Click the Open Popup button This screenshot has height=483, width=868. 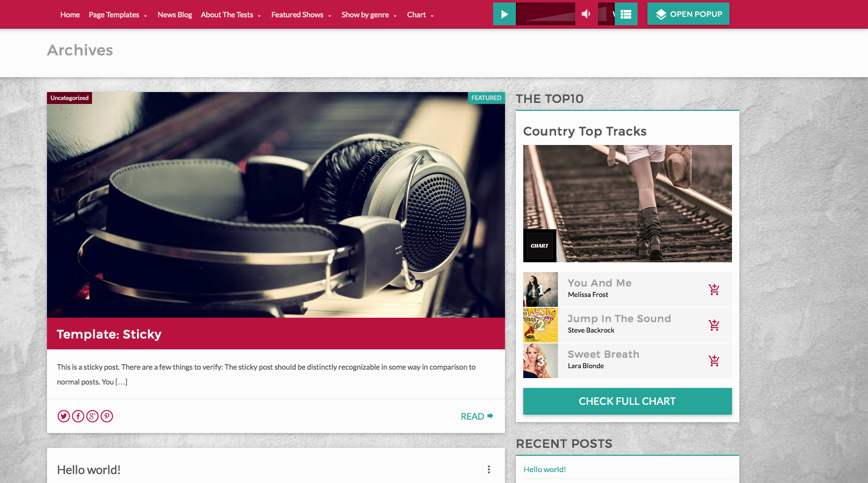click(x=688, y=14)
